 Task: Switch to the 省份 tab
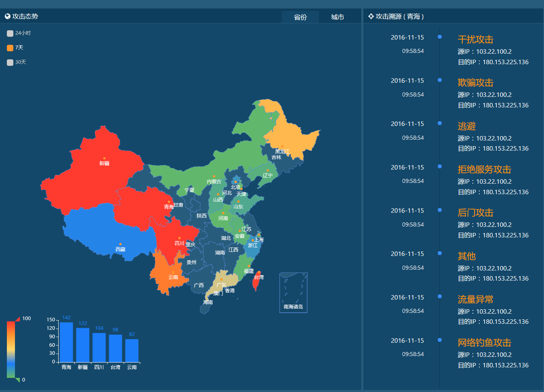(x=300, y=17)
